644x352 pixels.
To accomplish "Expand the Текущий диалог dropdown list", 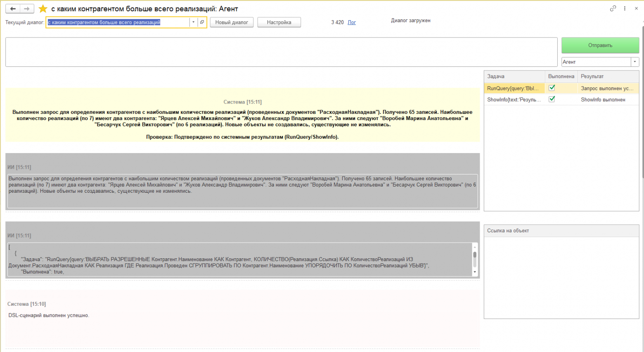I will [193, 22].
